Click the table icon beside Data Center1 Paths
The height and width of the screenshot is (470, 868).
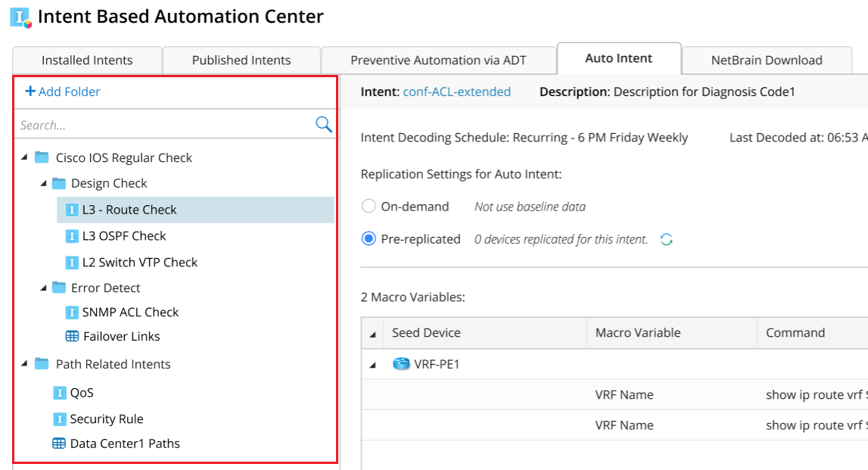59,443
